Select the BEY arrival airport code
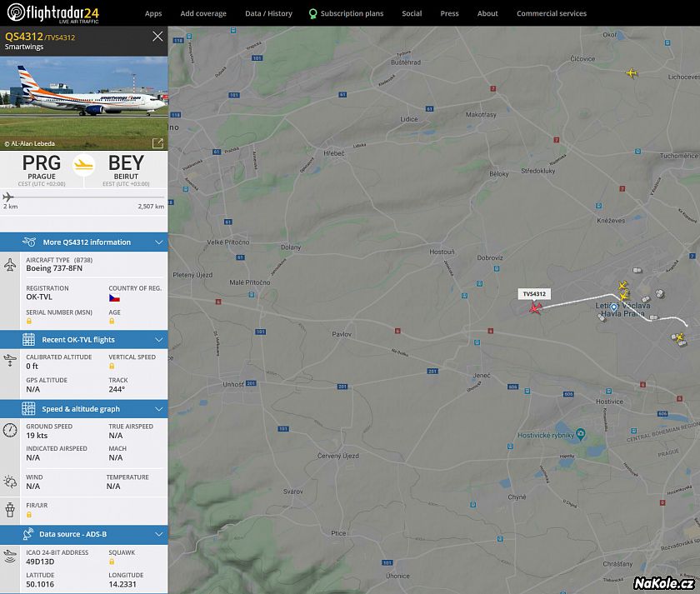The height and width of the screenshot is (594, 700). (127, 163)
